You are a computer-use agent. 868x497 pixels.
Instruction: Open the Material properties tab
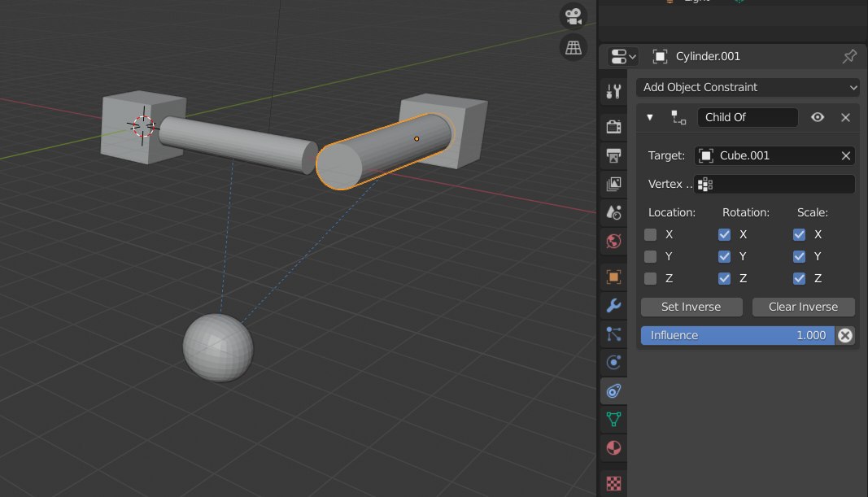pos(613,447)
